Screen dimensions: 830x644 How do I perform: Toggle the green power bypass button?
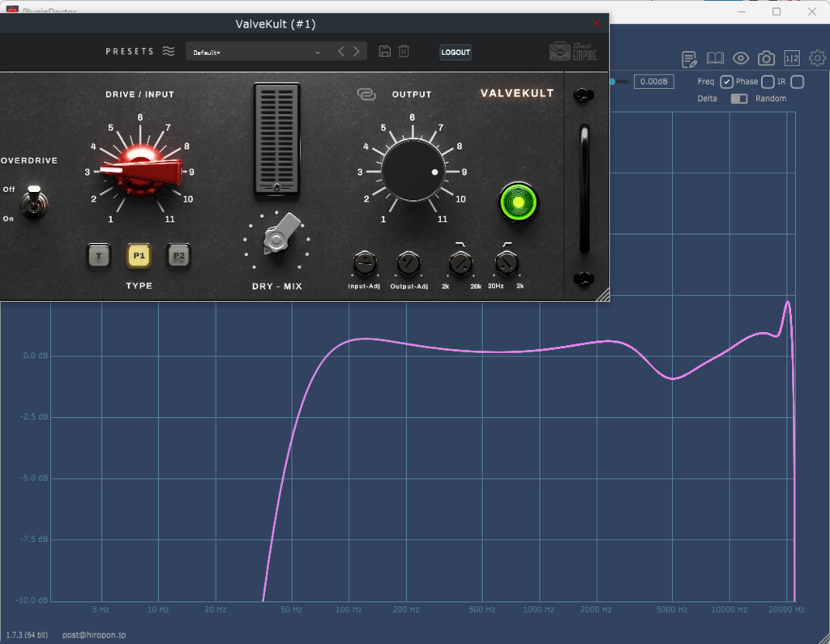click(518, 203)
